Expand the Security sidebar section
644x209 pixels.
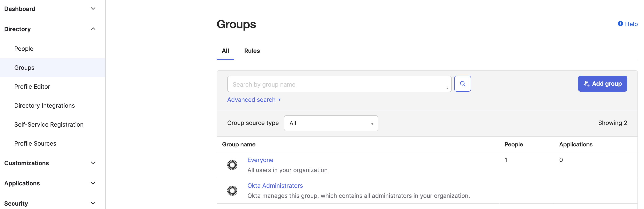click(93, 203)
